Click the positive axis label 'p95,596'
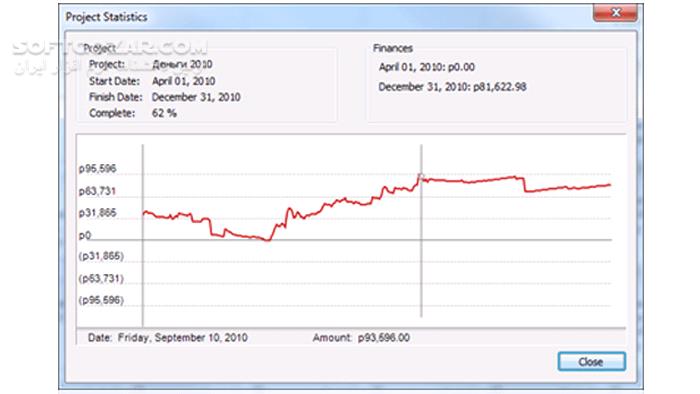 click(97, 169)
